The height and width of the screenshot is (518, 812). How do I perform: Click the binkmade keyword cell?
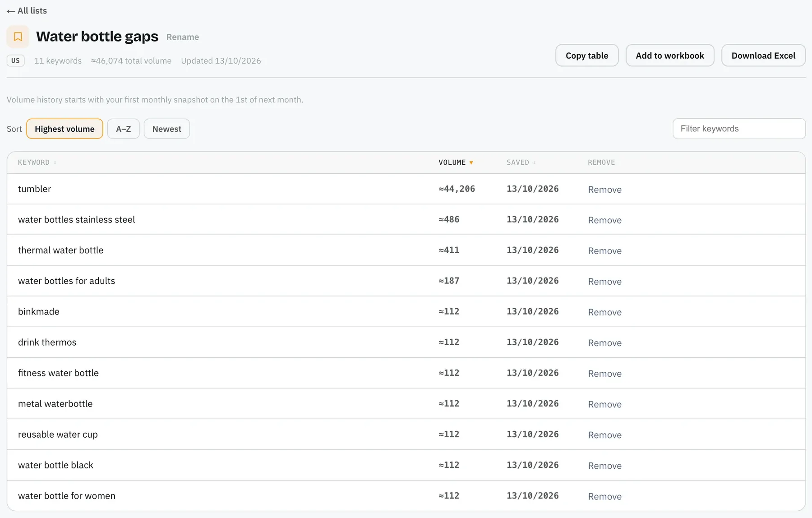pyautogui.click(x=39, y=312)
